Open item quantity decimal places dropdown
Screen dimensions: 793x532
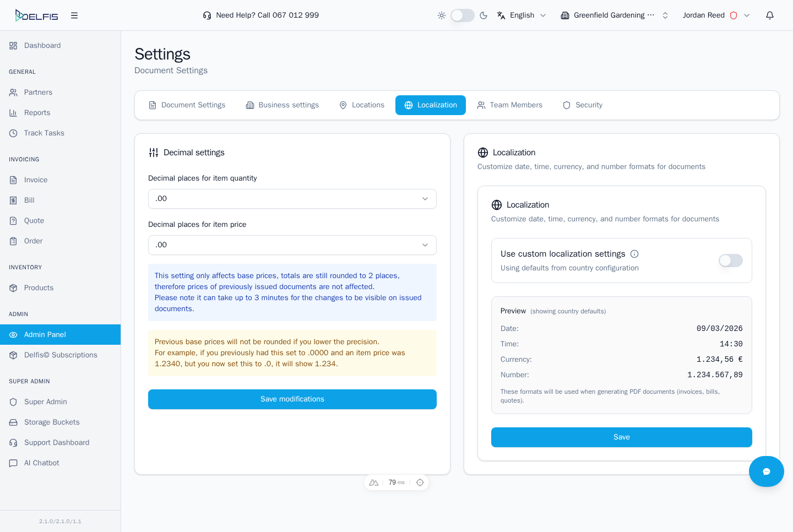pyautogui.click(x=292, y=199)
